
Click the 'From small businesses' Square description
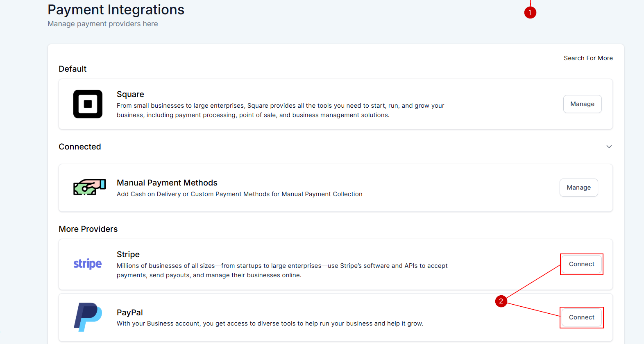click(281, 110)
